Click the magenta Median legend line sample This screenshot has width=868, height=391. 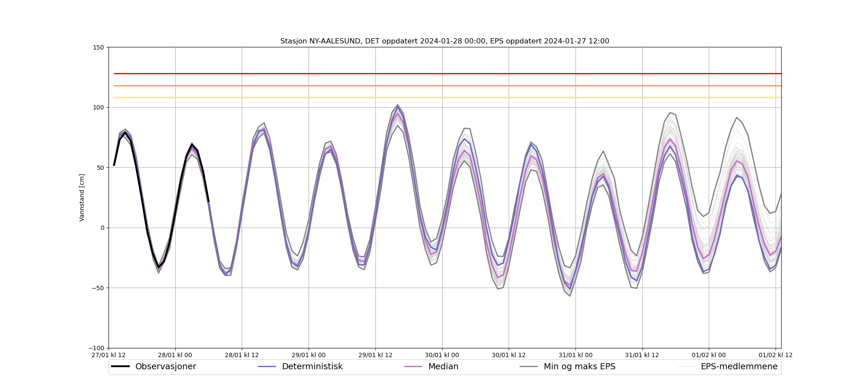pos(413,367)
